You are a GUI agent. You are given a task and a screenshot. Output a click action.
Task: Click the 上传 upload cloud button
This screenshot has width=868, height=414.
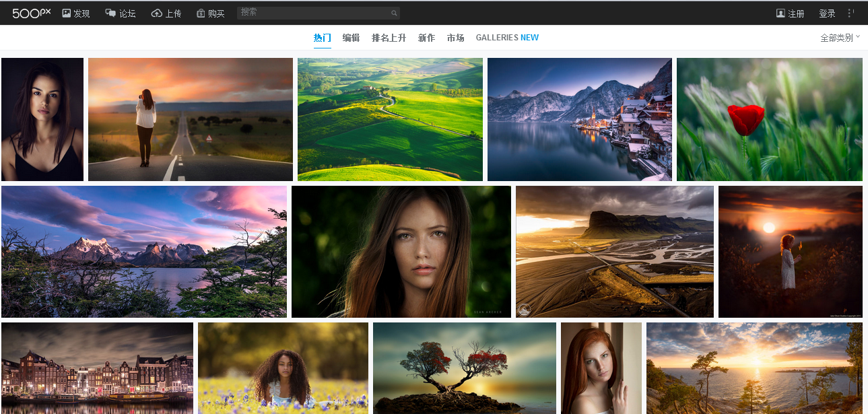point(166,13)
